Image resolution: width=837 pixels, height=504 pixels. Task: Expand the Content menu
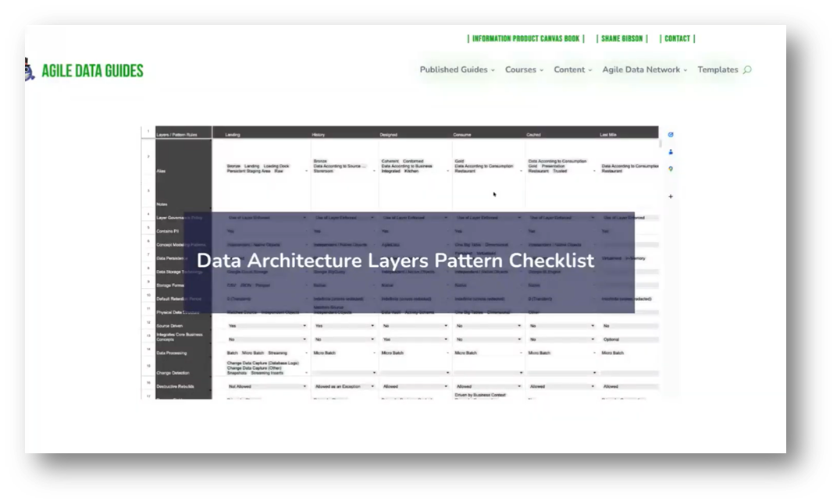pos(573,70)
